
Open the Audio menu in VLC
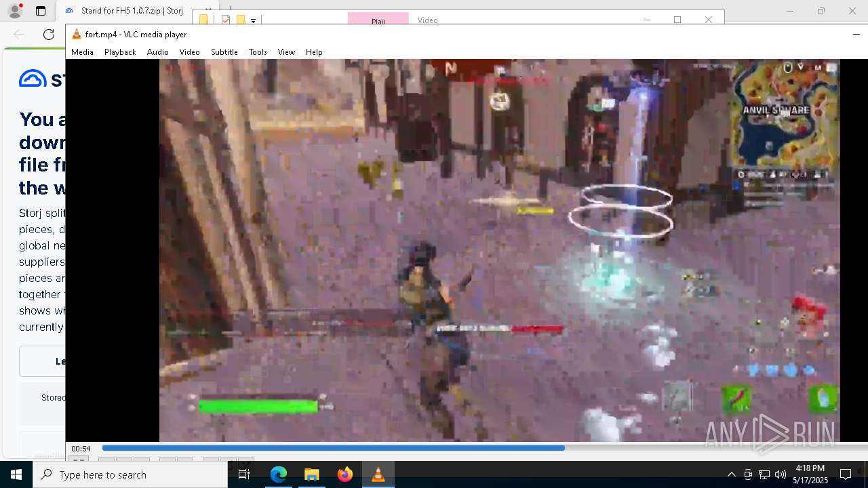[157, 52]
